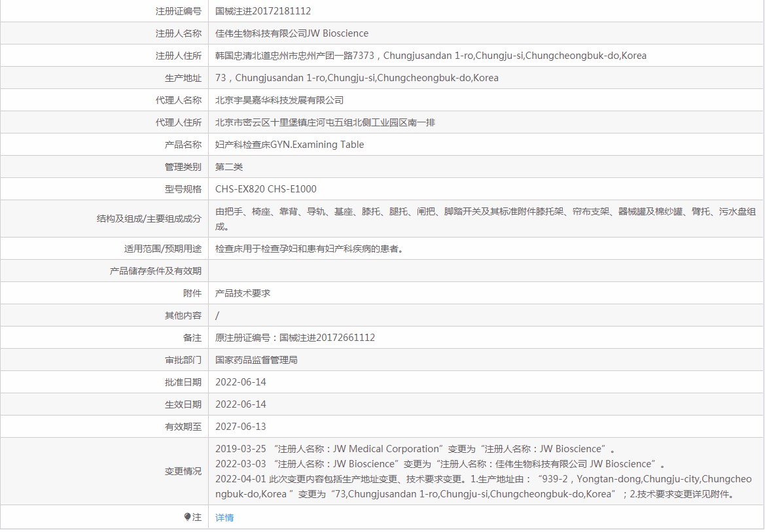Select agent name 北京宇昊嘉华科技发展有限公司
This screenshot has height=532, width=765.
click(279, 100)
